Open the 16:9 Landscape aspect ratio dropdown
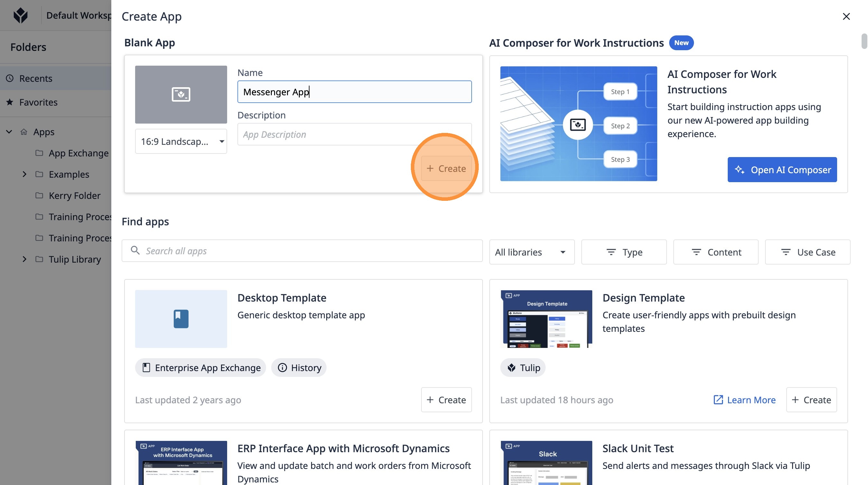Viewport: 868px width, 485px height. pos(181,141)
